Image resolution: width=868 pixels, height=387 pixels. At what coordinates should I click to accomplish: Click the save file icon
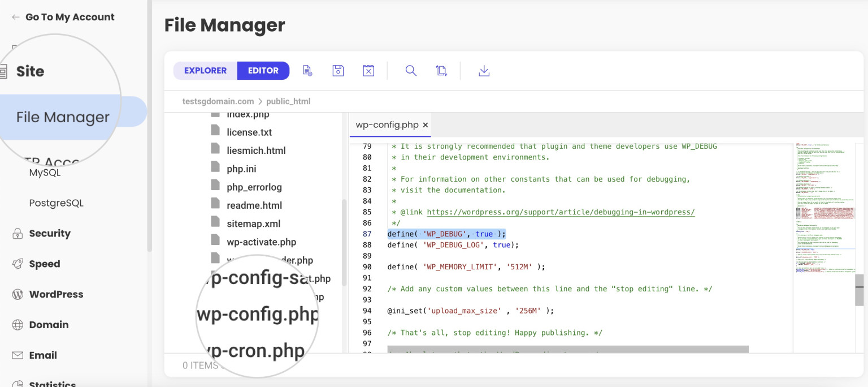click(x=338, y=71)
